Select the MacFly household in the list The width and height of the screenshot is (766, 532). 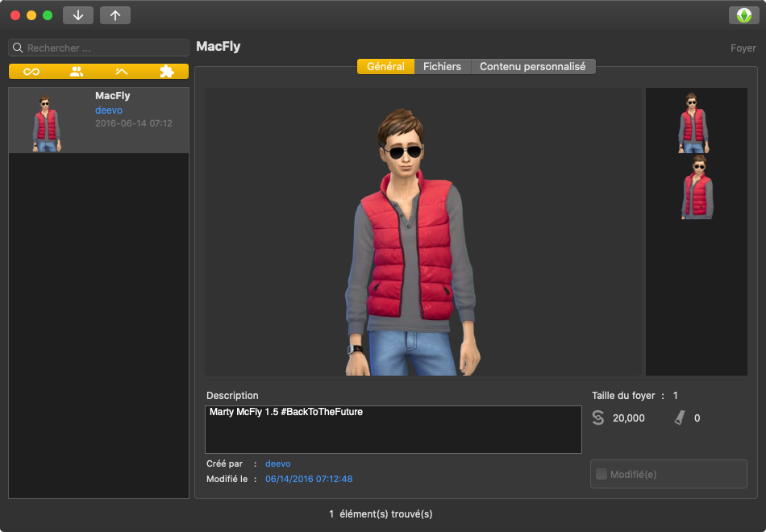[98, 120]
